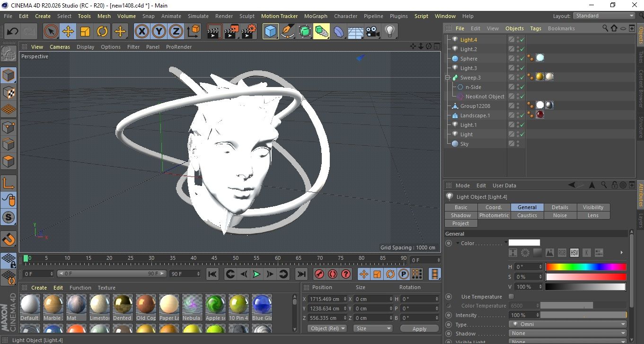Toggle X-axis lock icon
The height and width of the screenshot is (344, 644).
tap(141, 32)
